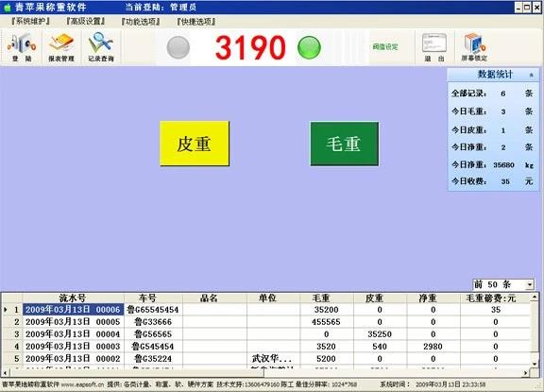544x392 pixels.
Task: Click the table's vertical scrollbar down arrow
Action: coord(535,364)
